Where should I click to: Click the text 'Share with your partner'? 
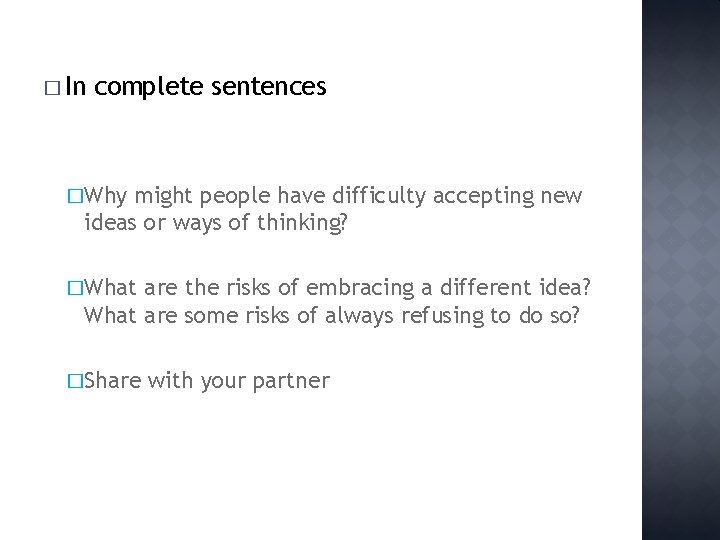click(x=207, y=381)
